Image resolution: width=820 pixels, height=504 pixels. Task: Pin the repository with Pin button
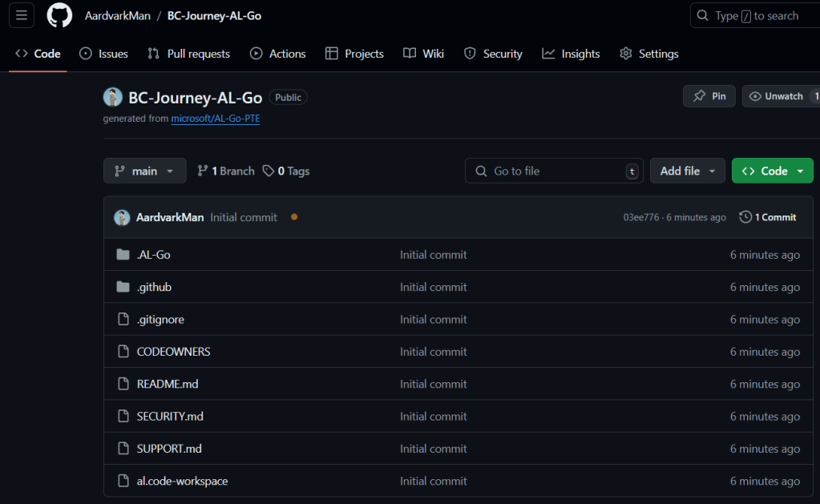709,96
